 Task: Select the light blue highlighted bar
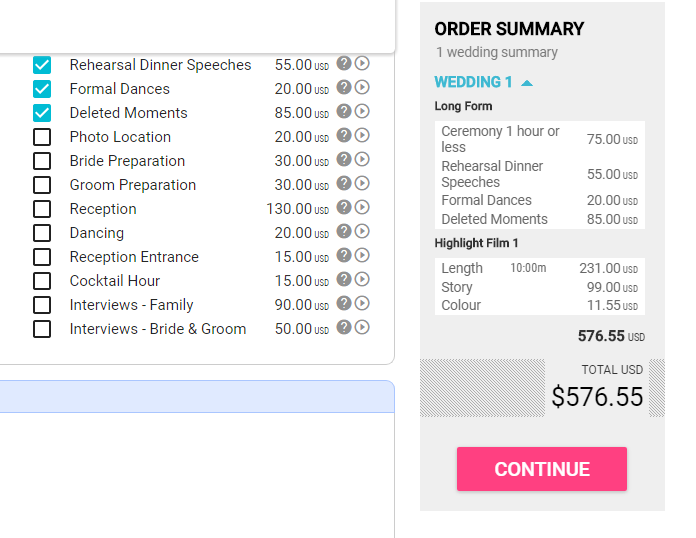[197, 396]
